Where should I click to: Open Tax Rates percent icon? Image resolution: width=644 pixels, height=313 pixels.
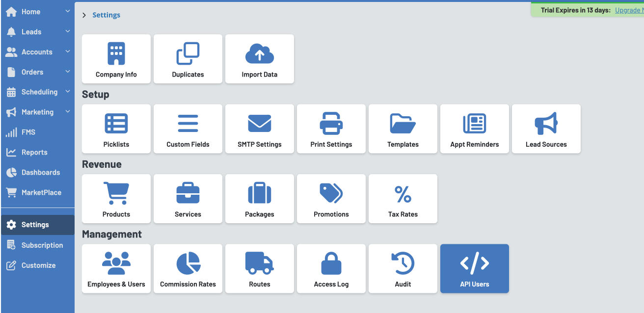(x=402, y=194)
